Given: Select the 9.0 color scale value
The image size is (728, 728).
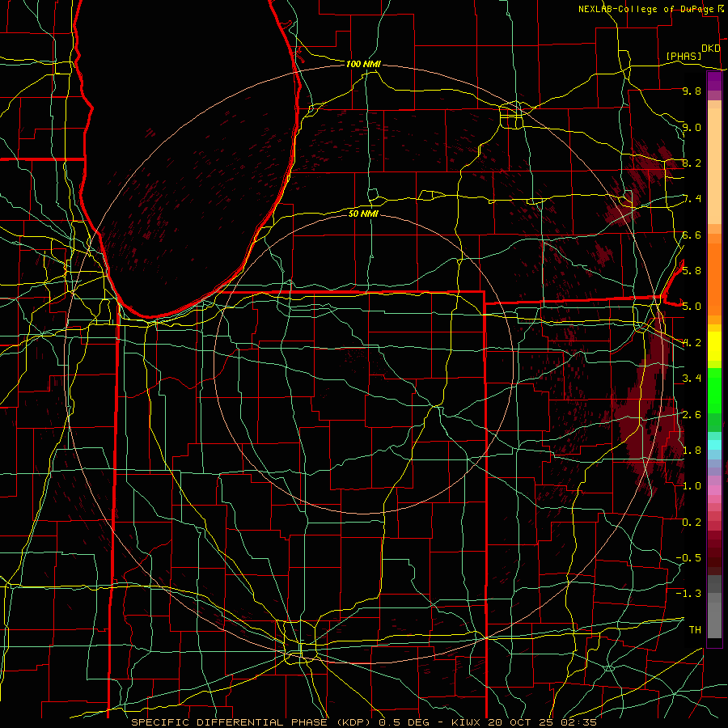Looking at the screenshot, I should pyautogui.click(x=692, y=127).
